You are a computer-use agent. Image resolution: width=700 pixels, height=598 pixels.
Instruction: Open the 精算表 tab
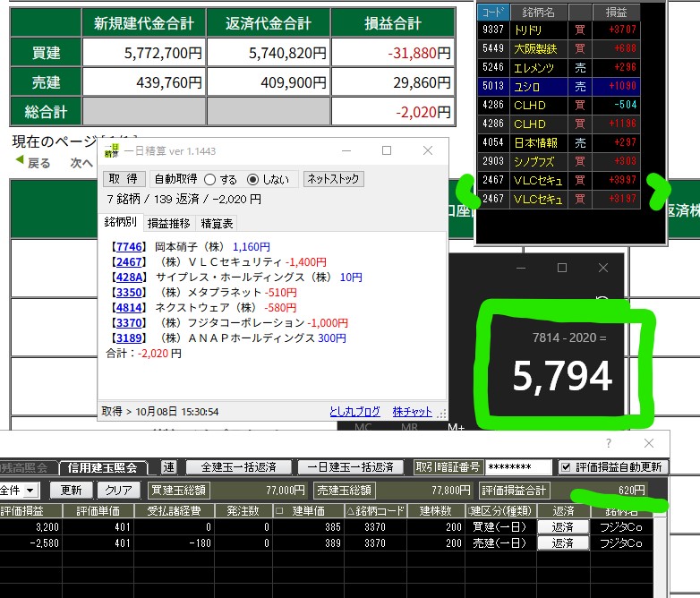tap(217, 223)
